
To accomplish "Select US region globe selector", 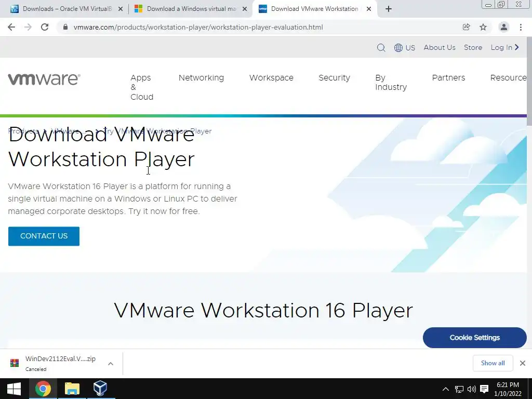I will click(404, 47).
